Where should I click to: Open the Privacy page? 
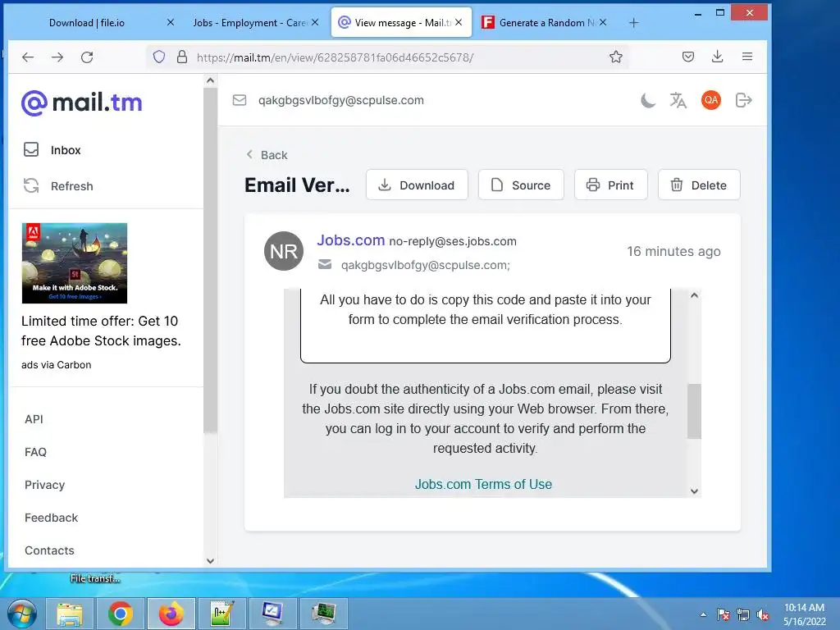[44, 485]
